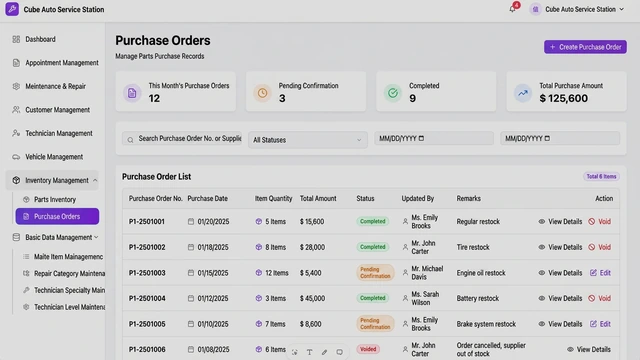Open Technician Management page
Viewport: 640px width, 360px height.
point(52,133)
